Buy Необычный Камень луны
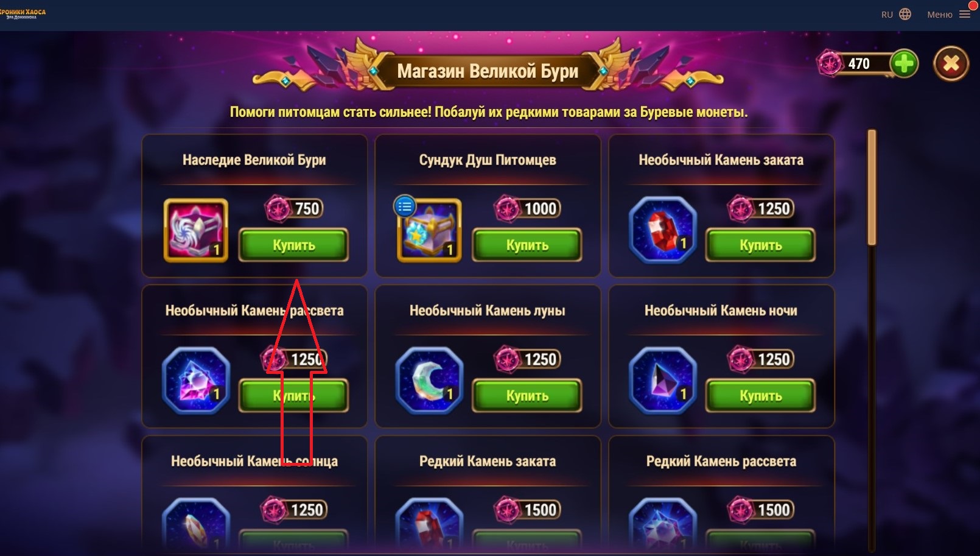Image resolution: width=980 pixels, height=556 pixels. click(527, 395)
